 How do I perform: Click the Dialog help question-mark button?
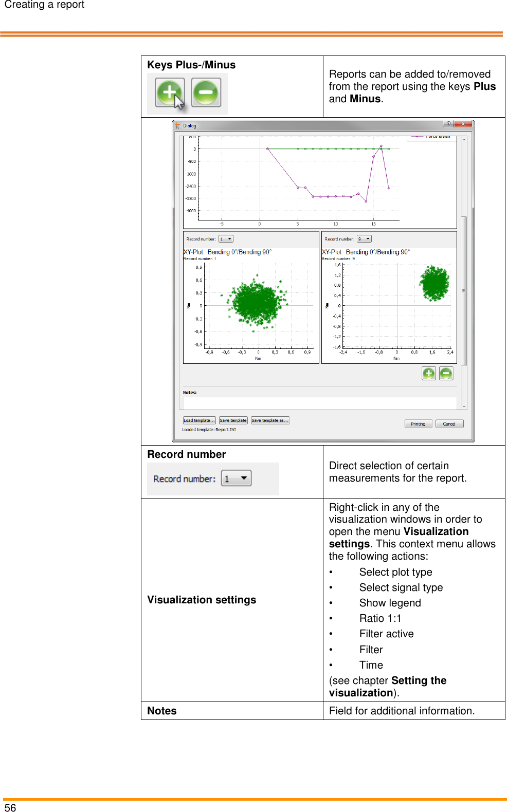[448, 124]
